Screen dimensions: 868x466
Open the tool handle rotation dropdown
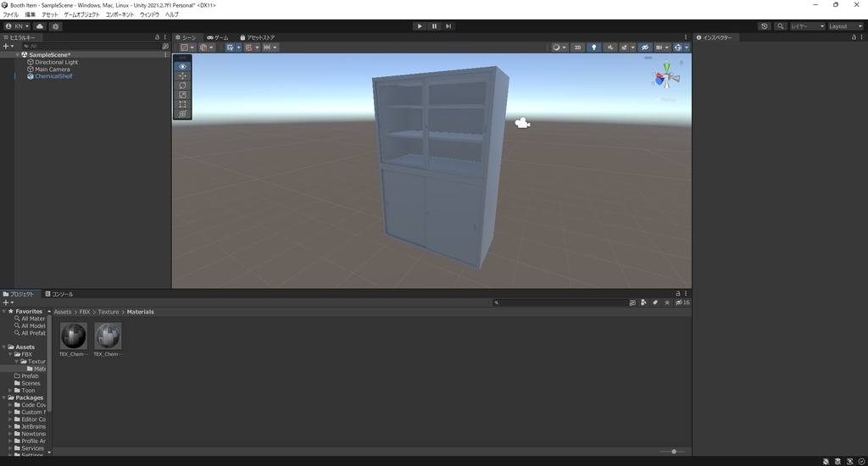tap(207, 47)
